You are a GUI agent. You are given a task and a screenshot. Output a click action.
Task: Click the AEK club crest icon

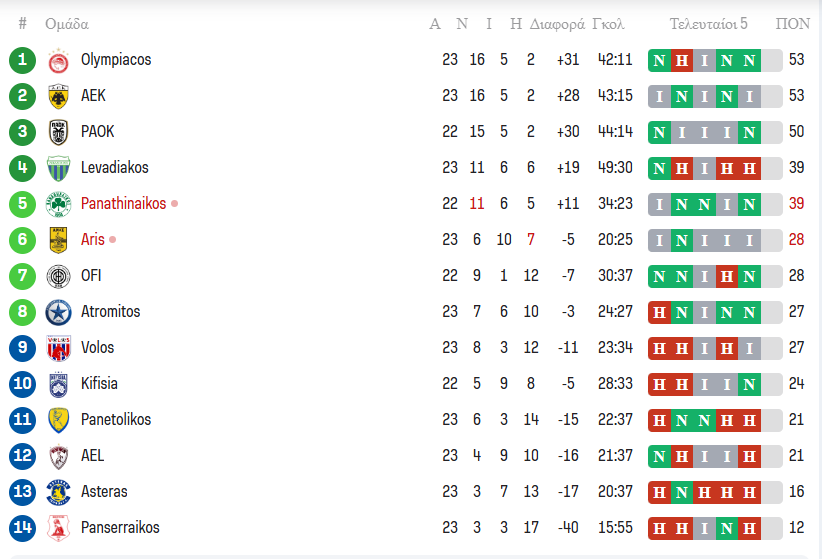(x=58, y=97)
